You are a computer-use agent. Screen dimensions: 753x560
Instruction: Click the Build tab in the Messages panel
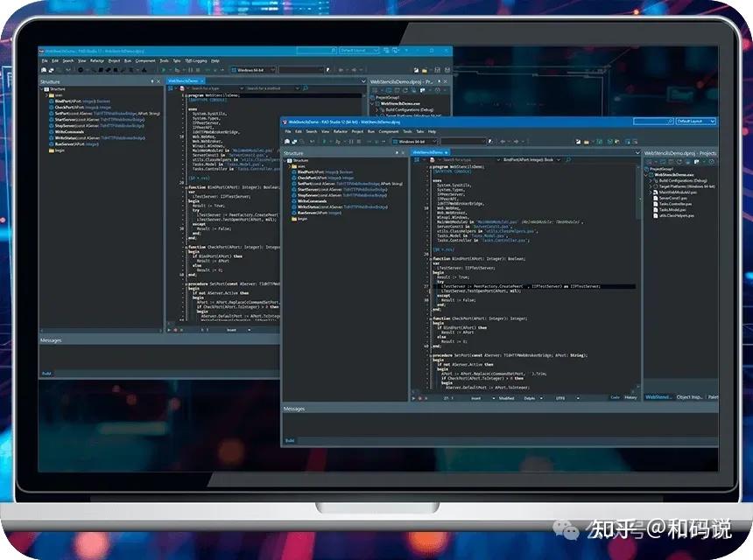point(290,439)
